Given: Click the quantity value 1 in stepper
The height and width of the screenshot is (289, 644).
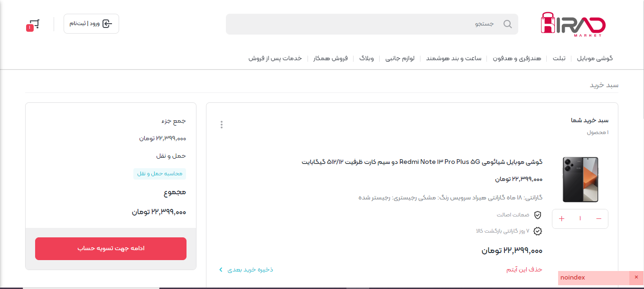Looking at the screenshot, I should (x=580, y=218).
